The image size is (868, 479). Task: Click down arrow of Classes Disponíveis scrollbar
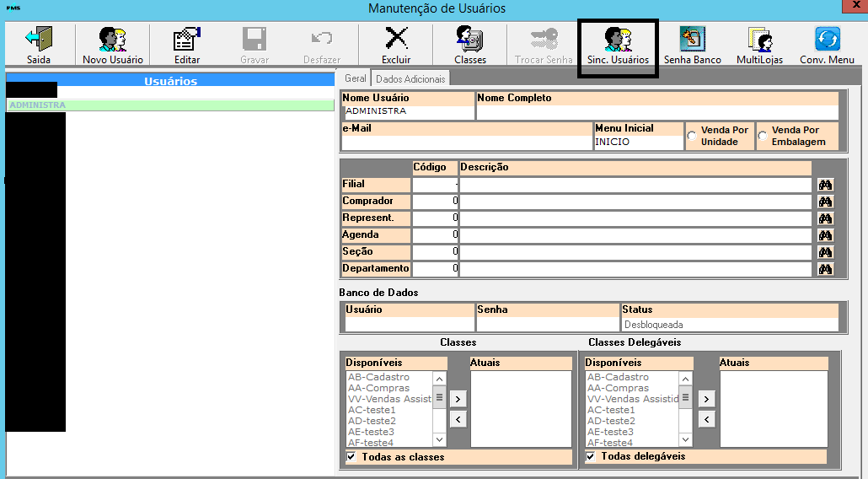coord(439,439)
